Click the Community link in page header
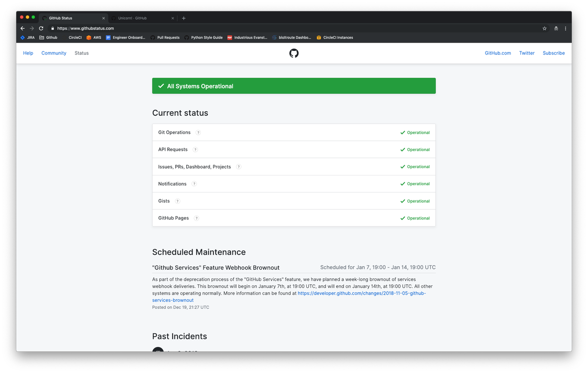Screen dimensions: 588x373 coord(54,53)
